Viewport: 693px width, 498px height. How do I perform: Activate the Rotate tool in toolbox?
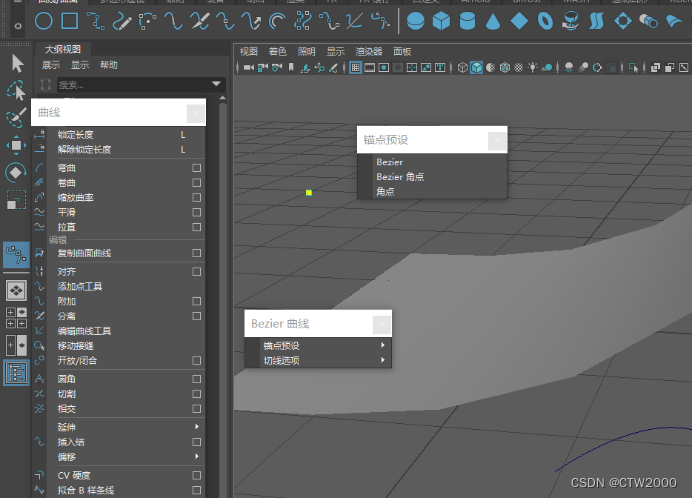[16, 172]
